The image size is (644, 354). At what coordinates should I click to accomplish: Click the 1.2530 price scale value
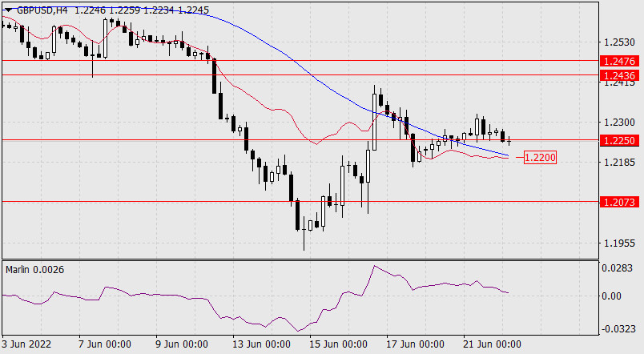click(x=619, y=42)
